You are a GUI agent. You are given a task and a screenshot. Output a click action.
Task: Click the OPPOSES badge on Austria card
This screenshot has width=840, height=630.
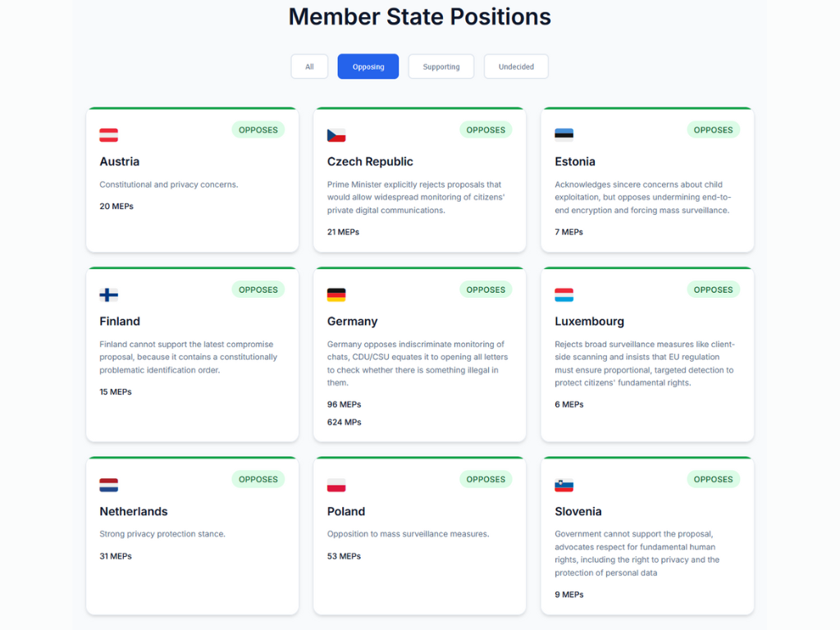coord(258,130)
